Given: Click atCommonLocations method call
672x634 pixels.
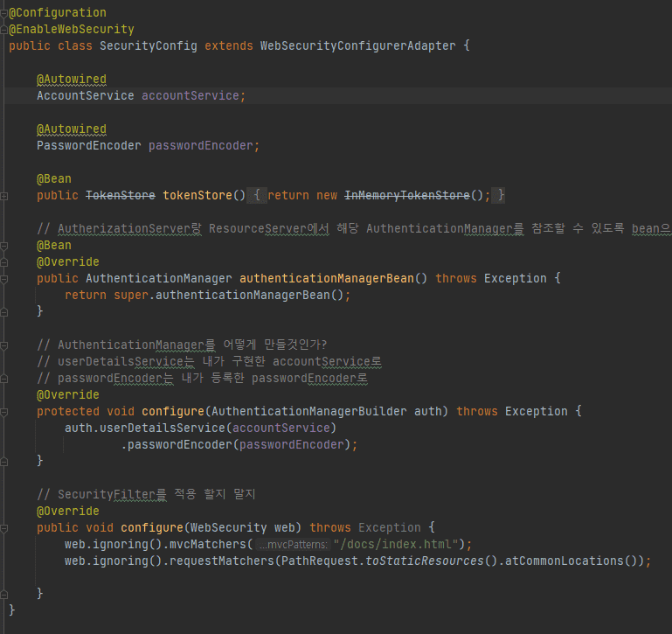Looking at the screenshot, I should click(x=565, y=561).
